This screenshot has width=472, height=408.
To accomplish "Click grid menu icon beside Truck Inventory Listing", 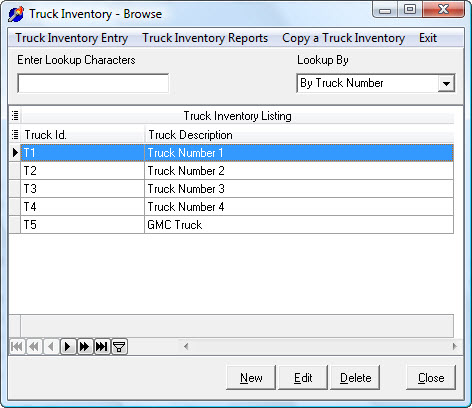I will point(15,116).
